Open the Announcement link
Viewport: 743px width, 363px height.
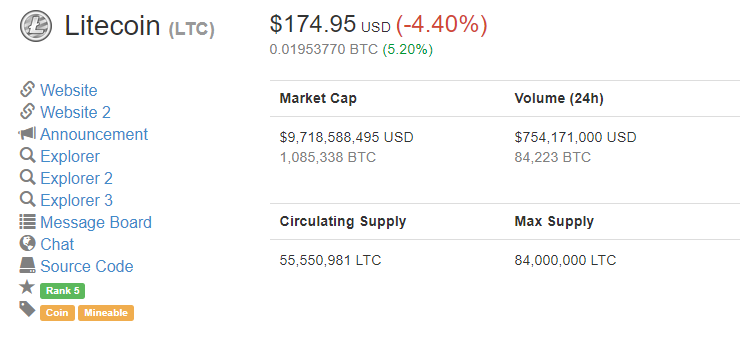click(94, 134)
